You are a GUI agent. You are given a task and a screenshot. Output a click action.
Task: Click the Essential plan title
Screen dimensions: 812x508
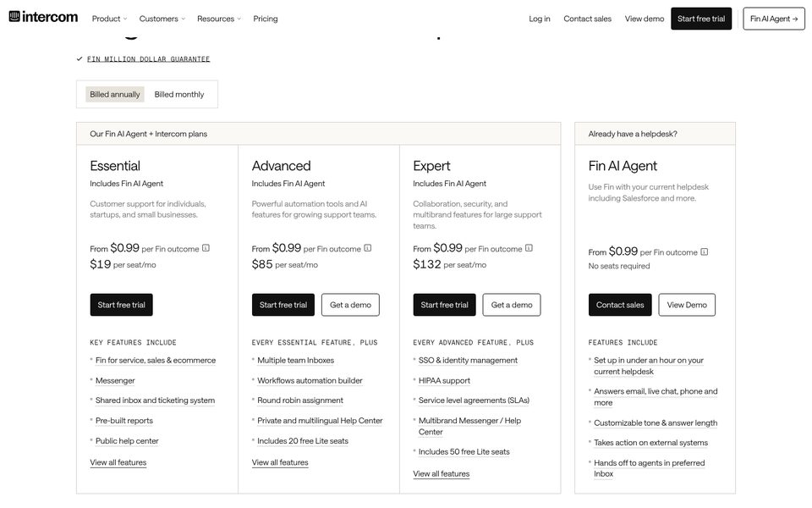[x=115, y=166]
